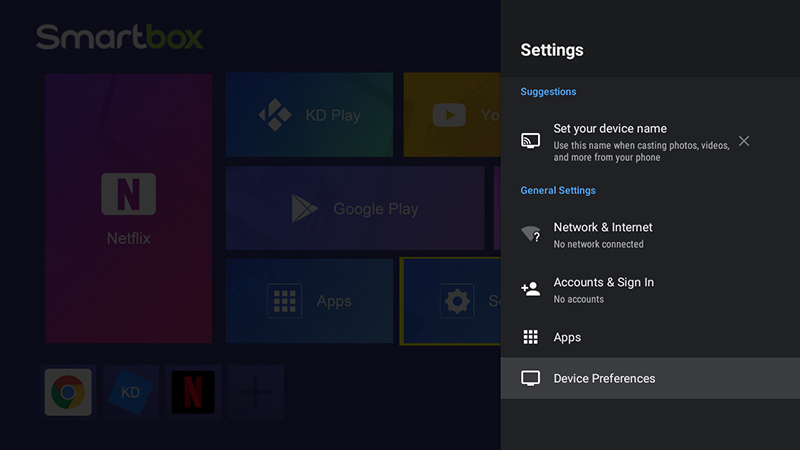The height and width of the screenshot is (450, 800).
Task: Click the apps grid icon in Settings
Action: point(531,337)
